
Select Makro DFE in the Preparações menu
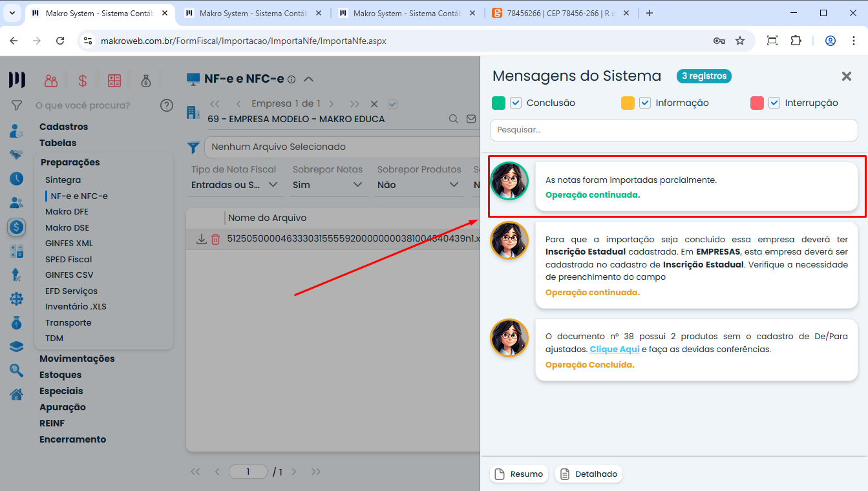67,212
